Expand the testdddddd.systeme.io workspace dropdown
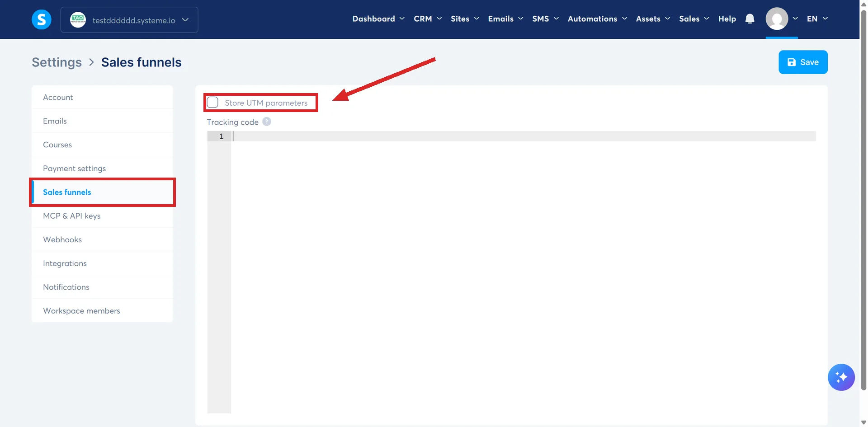This screenshot has height=427, width=868. tap(129, 20)
